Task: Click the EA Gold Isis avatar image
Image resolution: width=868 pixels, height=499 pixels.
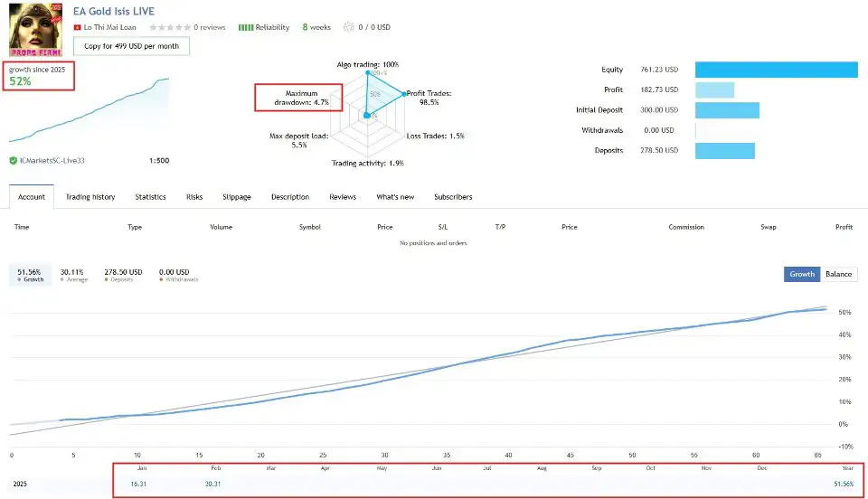Action: tap(35, 30)
